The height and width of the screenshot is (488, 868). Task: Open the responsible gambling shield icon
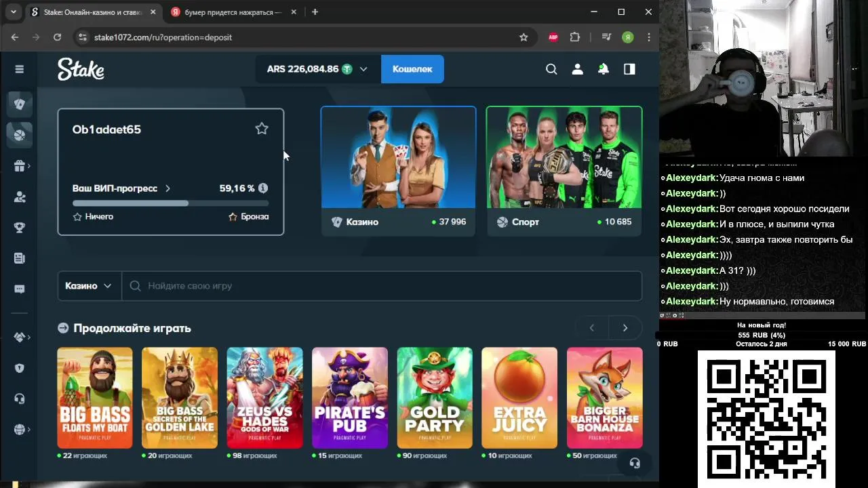tap(19, 368)
